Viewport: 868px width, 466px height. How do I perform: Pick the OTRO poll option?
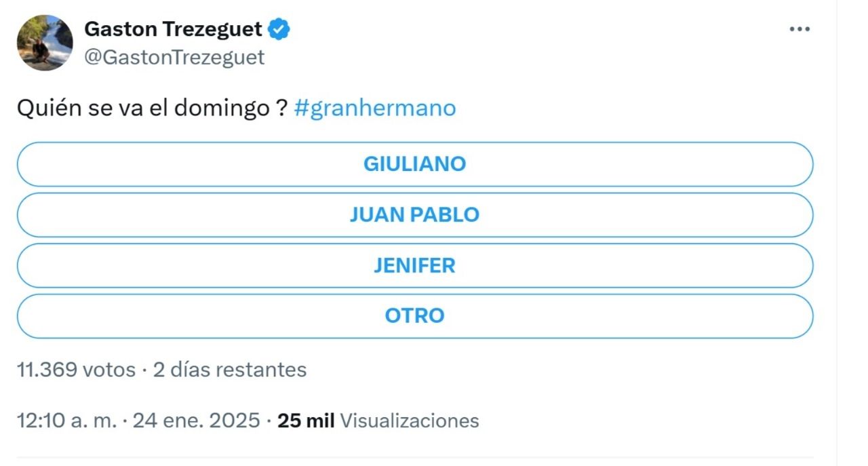click(414, 315)
